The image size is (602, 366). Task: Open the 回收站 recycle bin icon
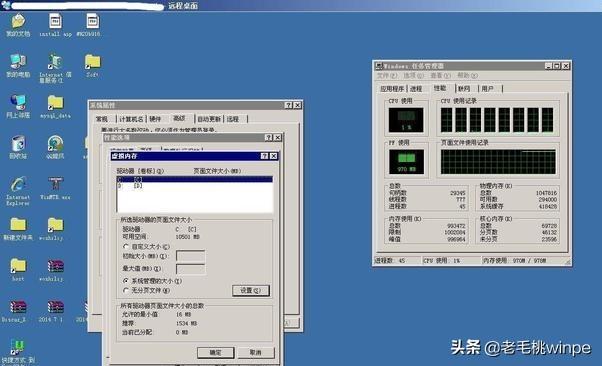point(18,144)
